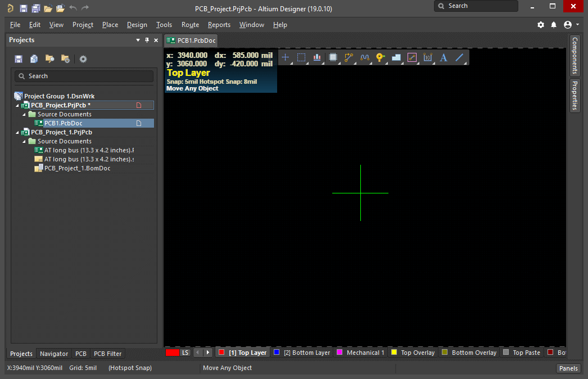Screen dimensions: 588x379
Task: Click Compile project icon in Projects panel
Action: click(x=34, y=59)
